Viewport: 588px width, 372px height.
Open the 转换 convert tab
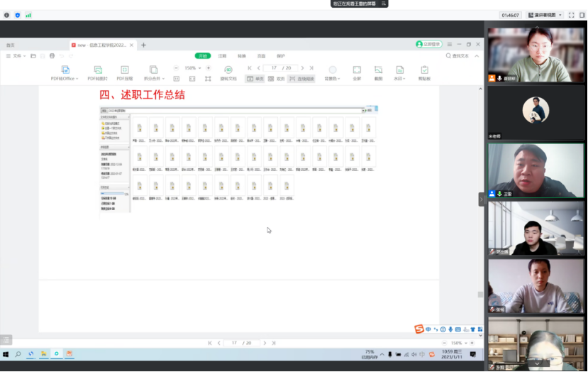(242, 55)
